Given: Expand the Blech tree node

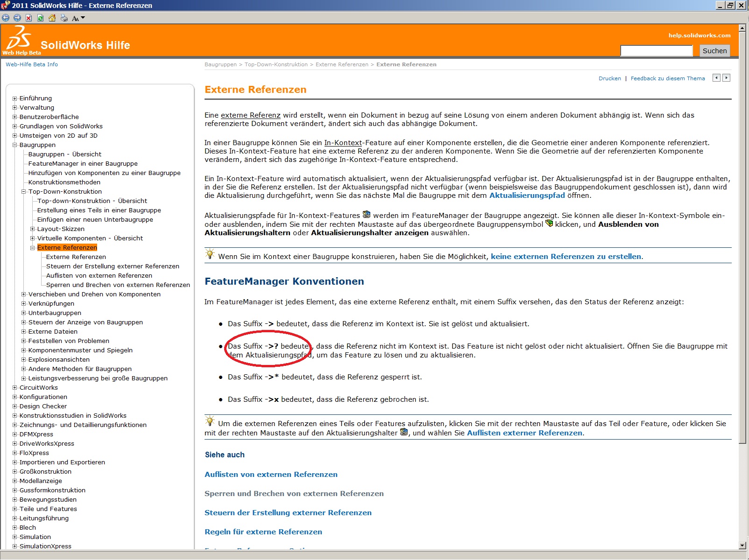Looking at the screenshot, I should (x=15, y=528).
